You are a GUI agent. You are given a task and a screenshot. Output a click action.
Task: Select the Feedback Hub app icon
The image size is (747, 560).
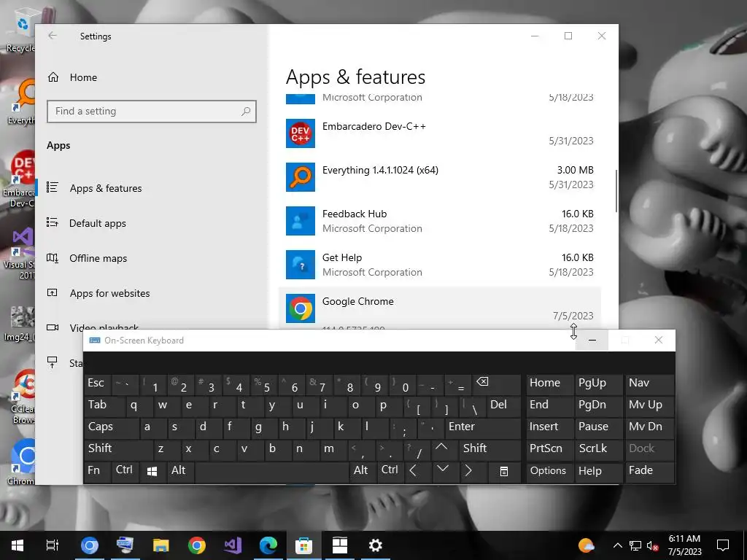[300, 221]
